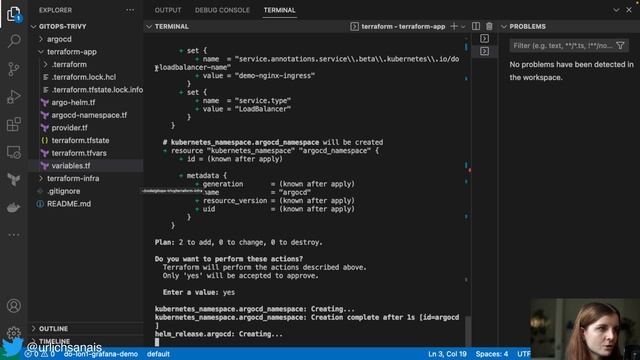Switch to the OUTPUT tab
This screenshot has width=640, height=360.
coord(168,10)
